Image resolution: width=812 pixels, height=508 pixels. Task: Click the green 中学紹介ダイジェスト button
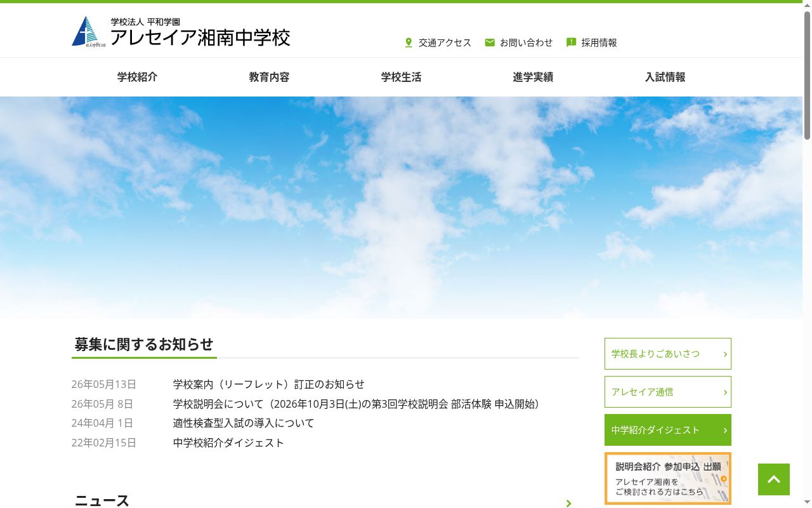[x=668, y=430]
